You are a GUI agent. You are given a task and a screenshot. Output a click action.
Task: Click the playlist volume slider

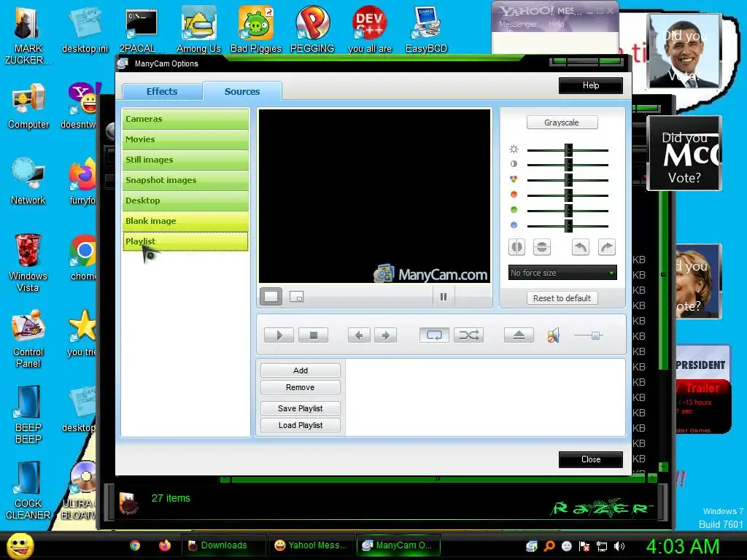(589, 335)
